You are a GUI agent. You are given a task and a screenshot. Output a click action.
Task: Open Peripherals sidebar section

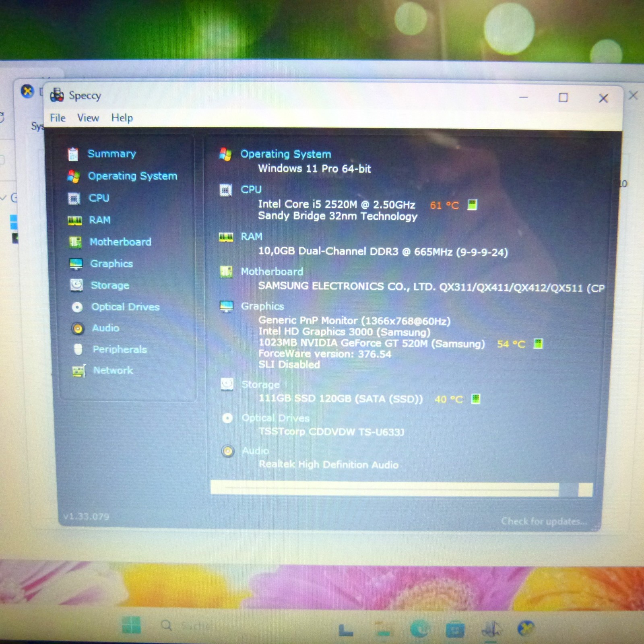(x=120, y=349)
